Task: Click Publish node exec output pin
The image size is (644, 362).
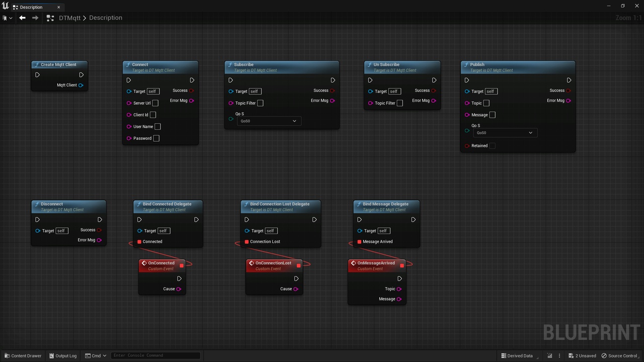Action: [x=569, y=80]
